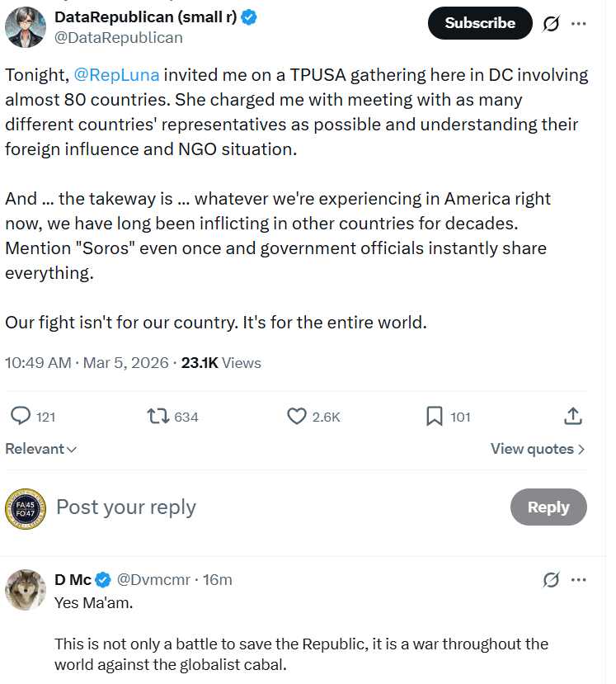Open the @DataRepublican handle
The height and width of the screenshot is (684, 616).
pyautogui.click(x=118, y=38)
